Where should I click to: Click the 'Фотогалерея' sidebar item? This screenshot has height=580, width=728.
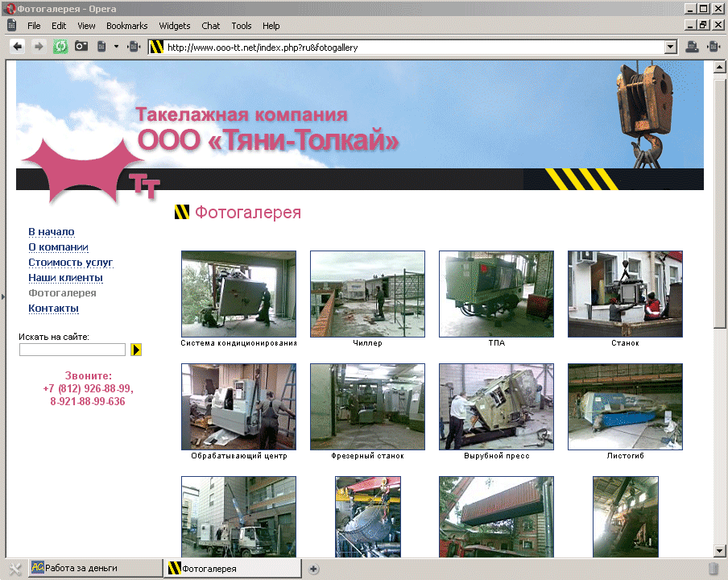click(x=62, y=293)
